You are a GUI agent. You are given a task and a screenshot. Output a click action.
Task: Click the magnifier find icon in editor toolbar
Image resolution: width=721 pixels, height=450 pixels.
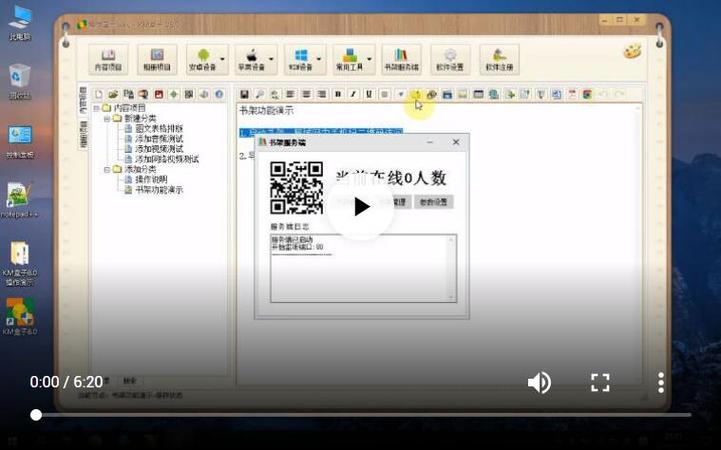259,94
